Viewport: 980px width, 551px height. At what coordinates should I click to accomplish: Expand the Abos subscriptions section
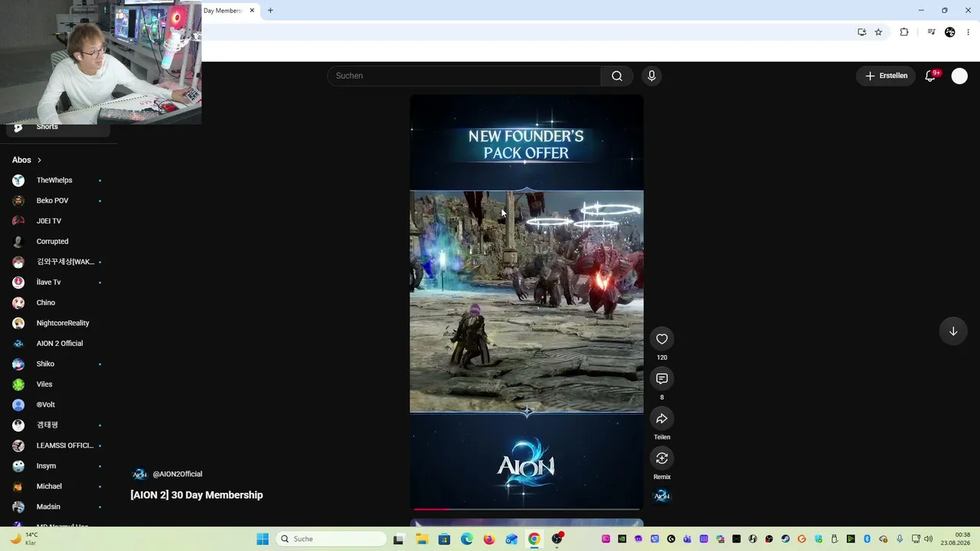tap(27, 160)
